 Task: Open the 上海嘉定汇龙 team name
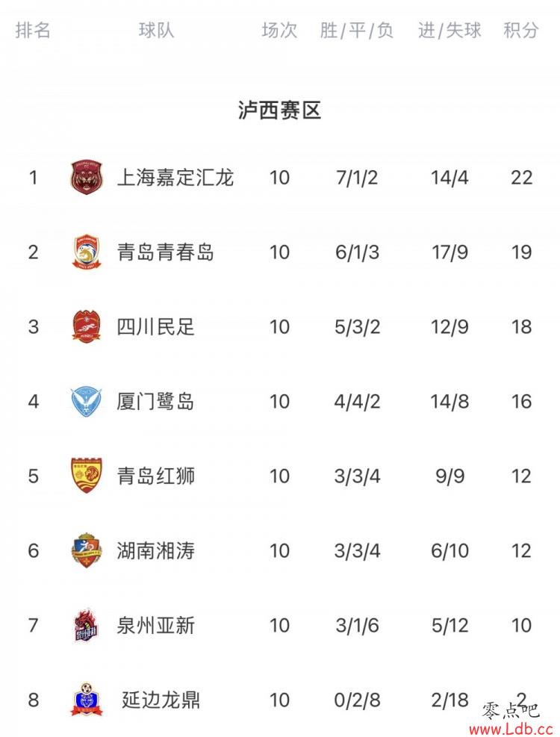click(x=175, y=178)
